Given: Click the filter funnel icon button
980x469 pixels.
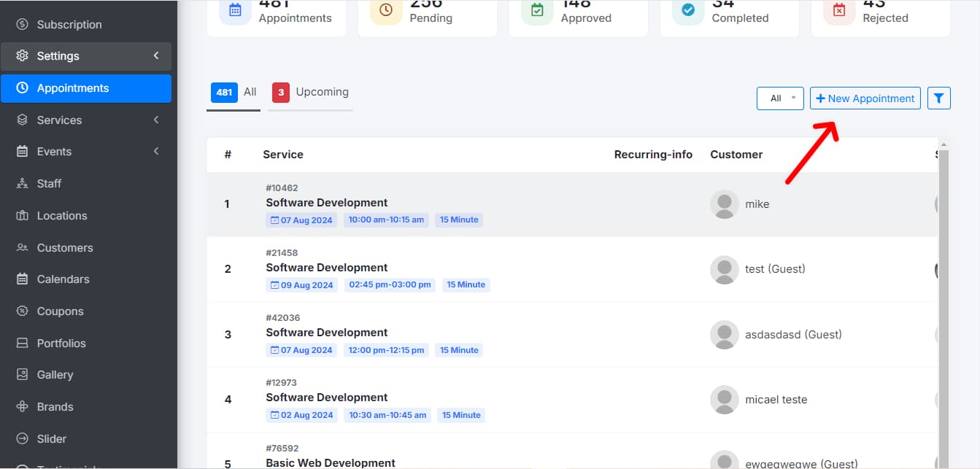Looking at the screenshot, I should (938, 98).
